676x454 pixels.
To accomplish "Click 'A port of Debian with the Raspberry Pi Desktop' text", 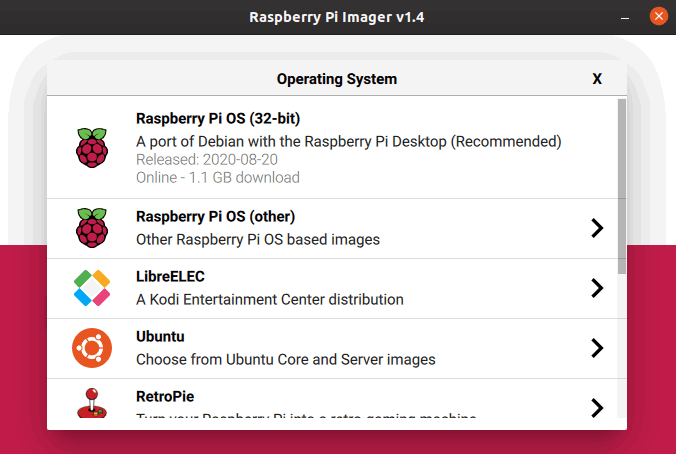I will (291, 141).
